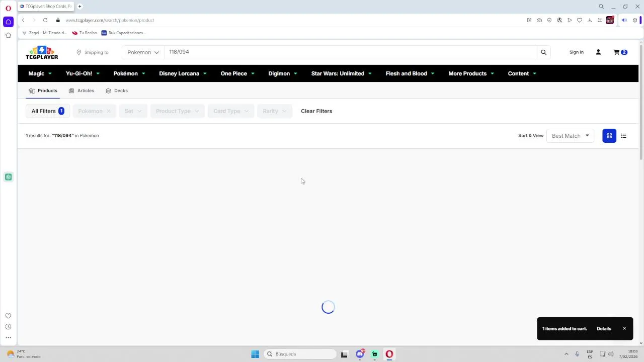Click the browser address bar URL

tap(110, 20)
